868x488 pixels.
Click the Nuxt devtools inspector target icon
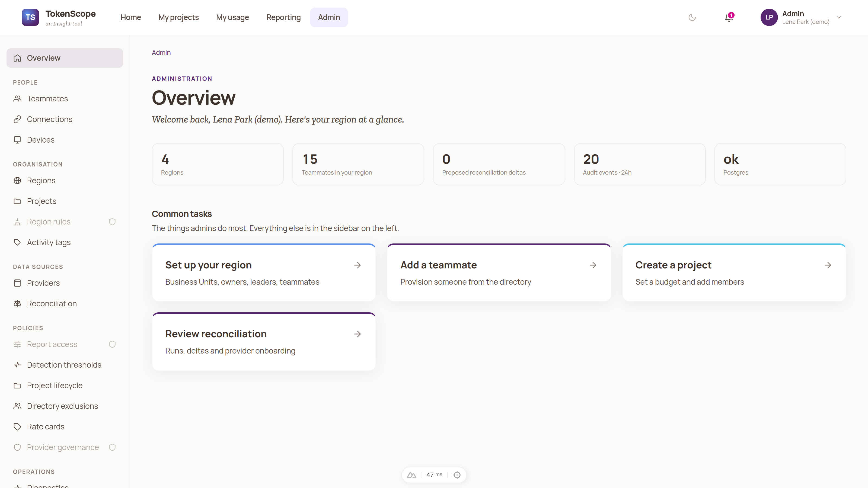[x=457, y=475]
